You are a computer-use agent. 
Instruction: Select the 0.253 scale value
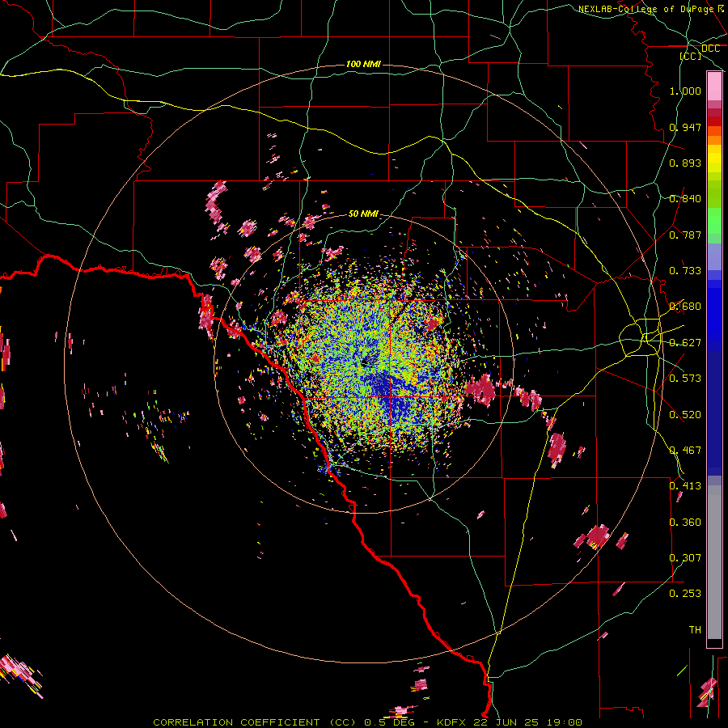point(685,594)
